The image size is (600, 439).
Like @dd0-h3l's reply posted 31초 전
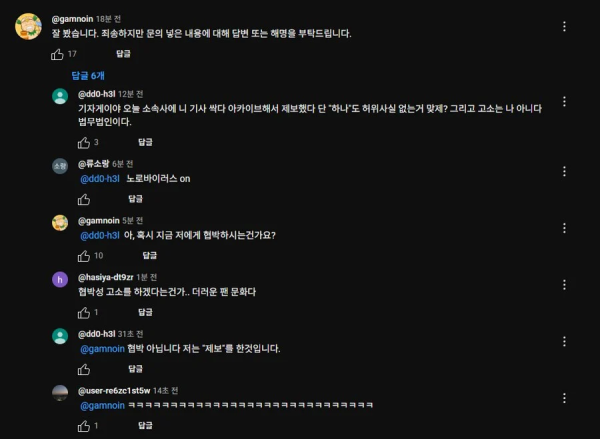84,369
